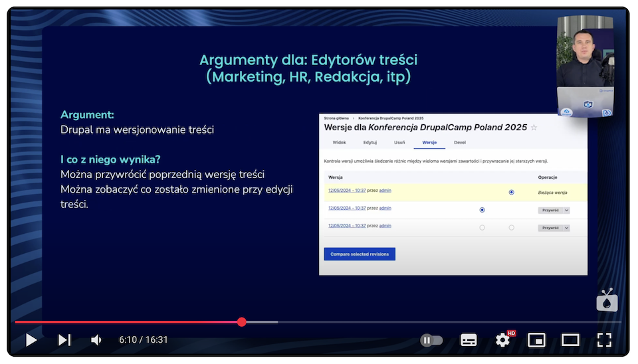Click the admin link in the third revision row
Viewport: 638px width, 364px height.
pyautogui.click(x=385, y=226)
